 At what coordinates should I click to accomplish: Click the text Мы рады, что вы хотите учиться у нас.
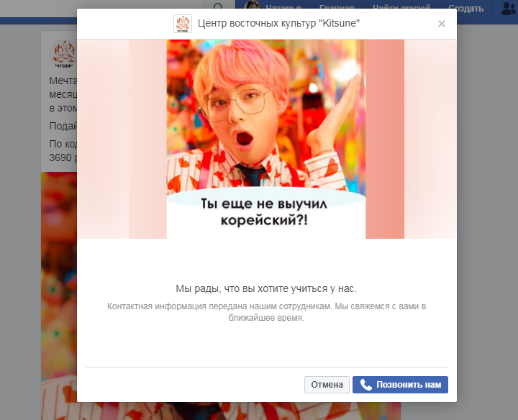click(266, 288)
